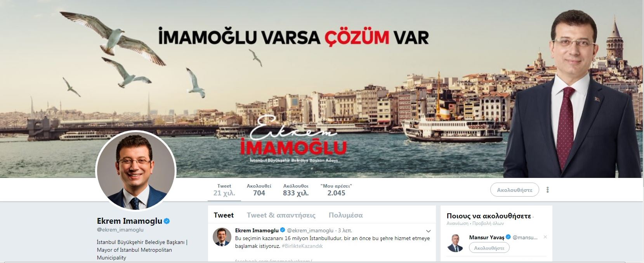This screenshot has height=263, width=644.
Task: Click verified badge next to profile name
Action: pyautogui.click(x=167, y=221)
